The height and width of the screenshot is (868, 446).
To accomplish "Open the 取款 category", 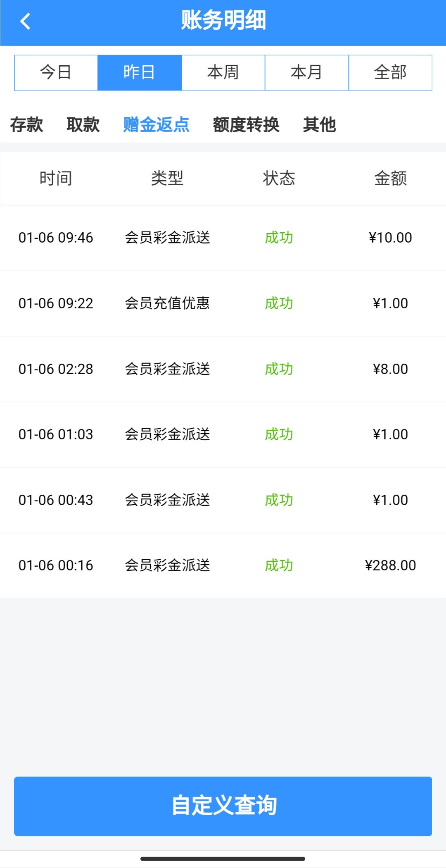I will [83, 124].
